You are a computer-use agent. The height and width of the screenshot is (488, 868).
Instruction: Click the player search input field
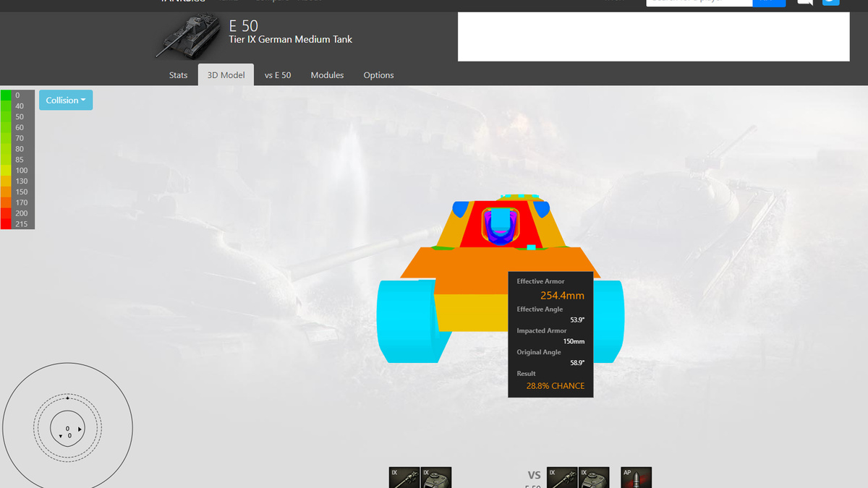coord(699,2)
